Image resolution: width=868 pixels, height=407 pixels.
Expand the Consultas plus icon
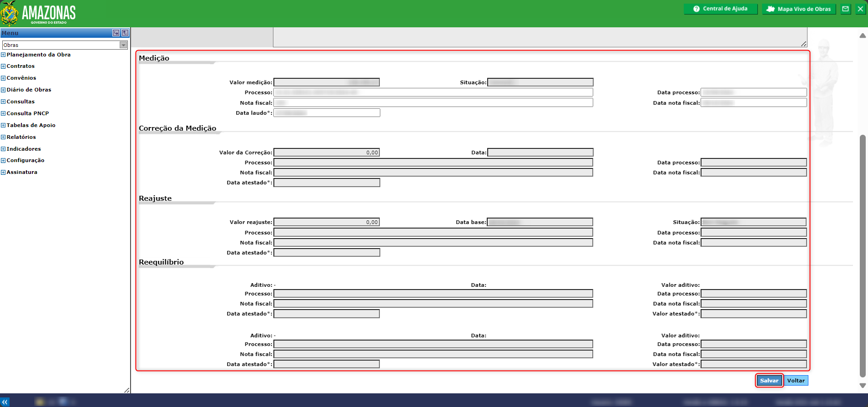(3, 102)
